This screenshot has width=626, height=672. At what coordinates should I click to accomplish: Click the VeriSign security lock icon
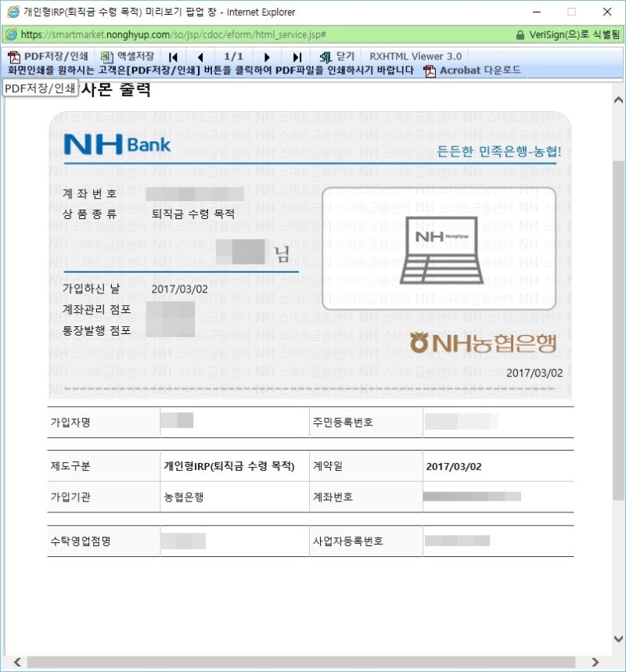coord(520,34)
